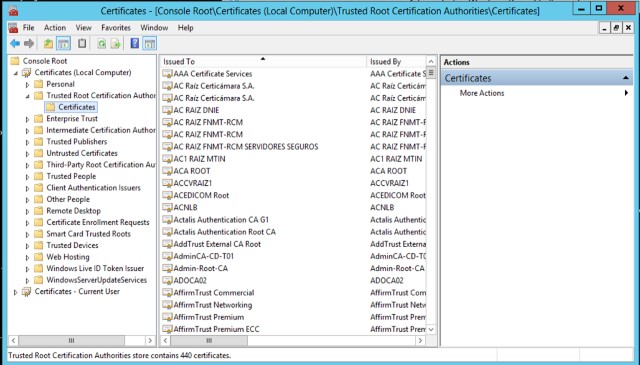Expand the Untrusted Certificates node arrow
This screenshot has width=640, height=365.
(x=27, y=154)
